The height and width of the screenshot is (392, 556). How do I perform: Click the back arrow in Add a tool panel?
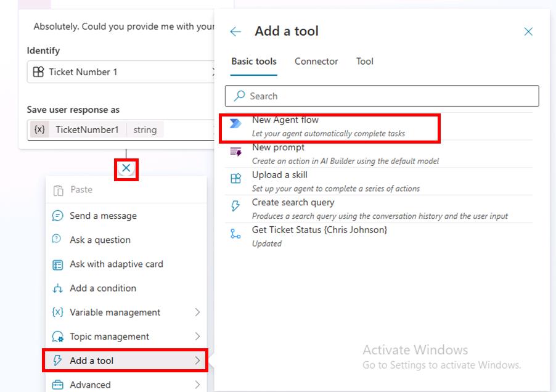tap(235, 31)
